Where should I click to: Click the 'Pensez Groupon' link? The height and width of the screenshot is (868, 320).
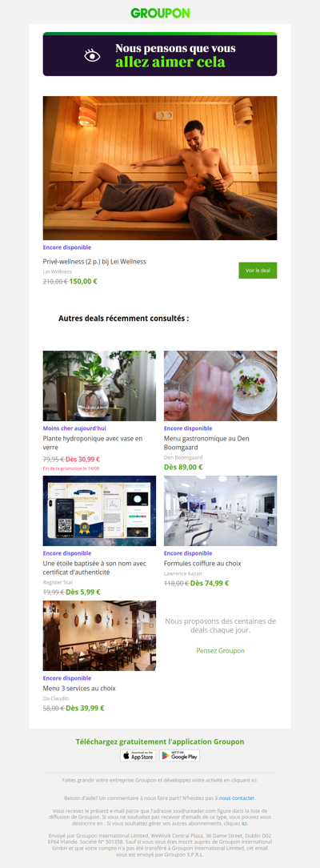pyautogui.click(x=221, y=650)
